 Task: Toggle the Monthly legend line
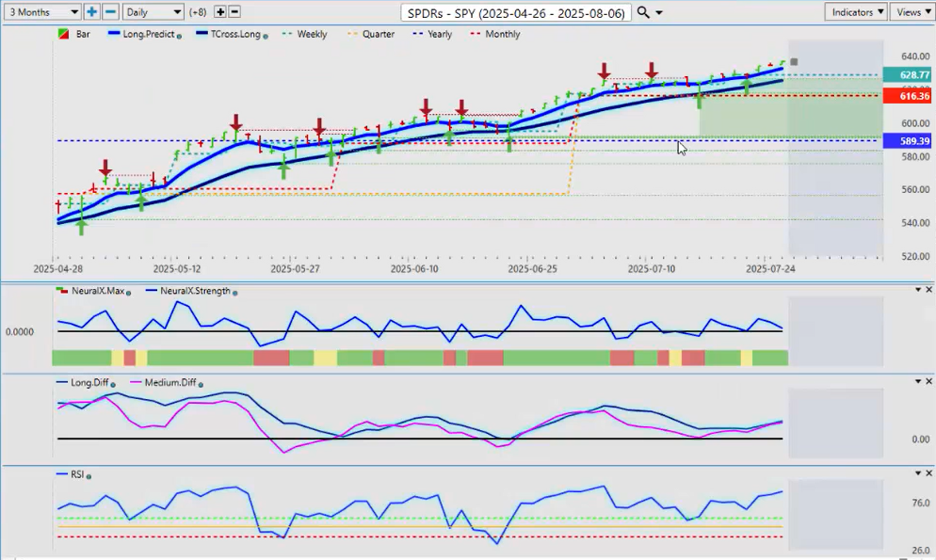(x=501, y=34)
